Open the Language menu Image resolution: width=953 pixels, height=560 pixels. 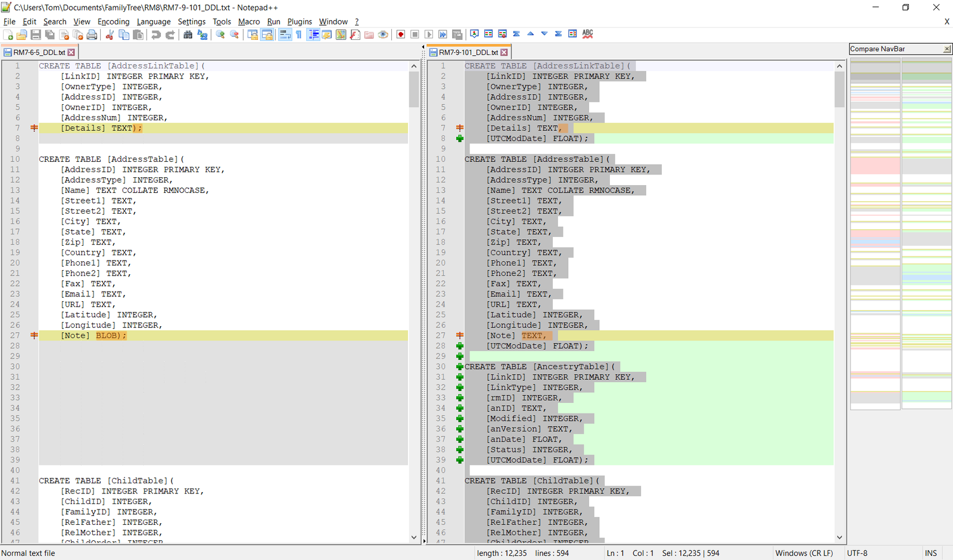pos(154,21)
